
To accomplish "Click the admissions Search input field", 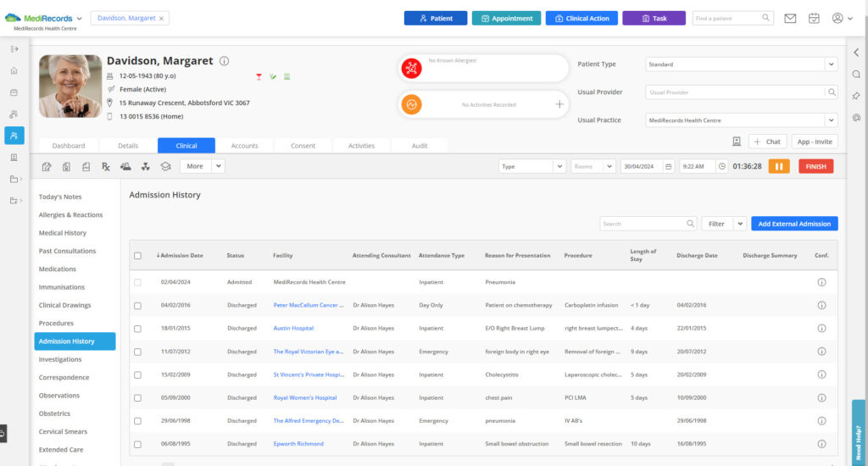I will (643, 224).
